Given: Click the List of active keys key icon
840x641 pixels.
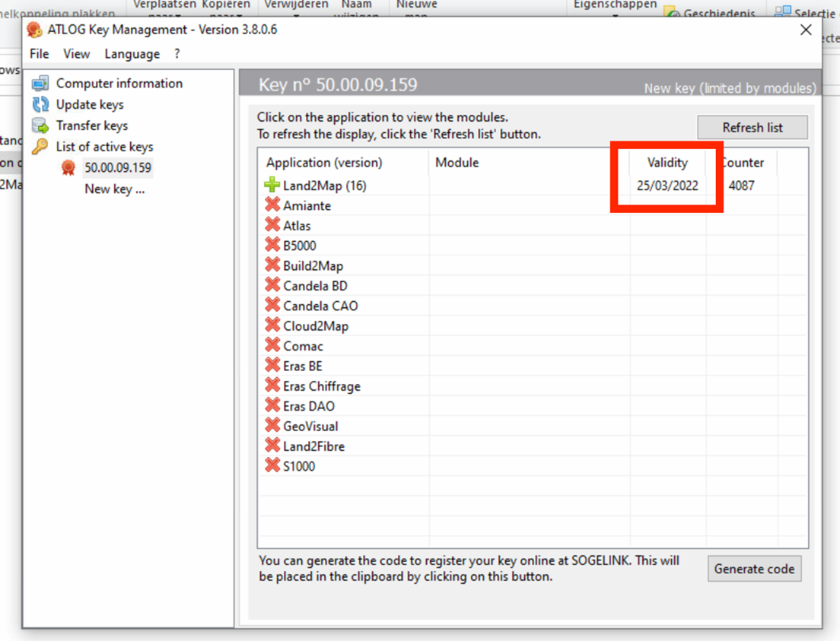Looking at the screenshot, I should [40, 147].
